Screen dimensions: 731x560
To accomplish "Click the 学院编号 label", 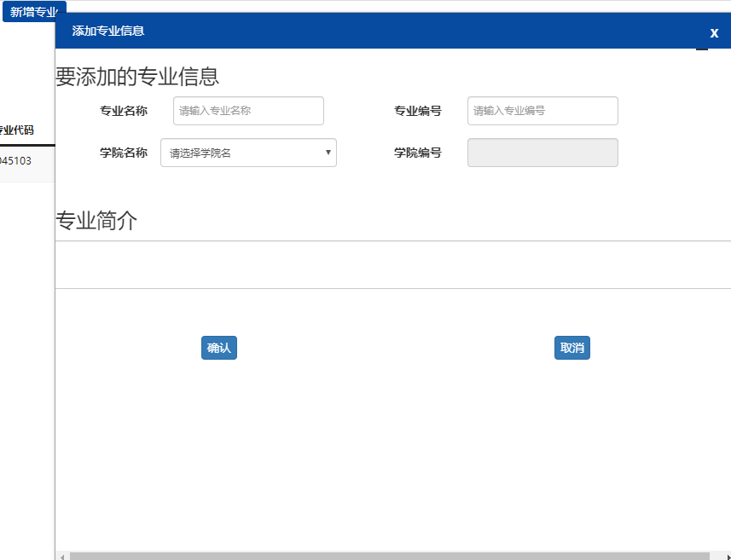I will [418, 153].
